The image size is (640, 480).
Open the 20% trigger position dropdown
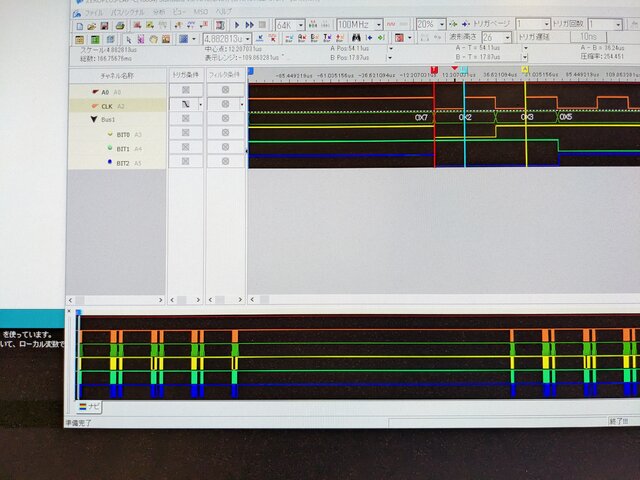click(442, 24)
